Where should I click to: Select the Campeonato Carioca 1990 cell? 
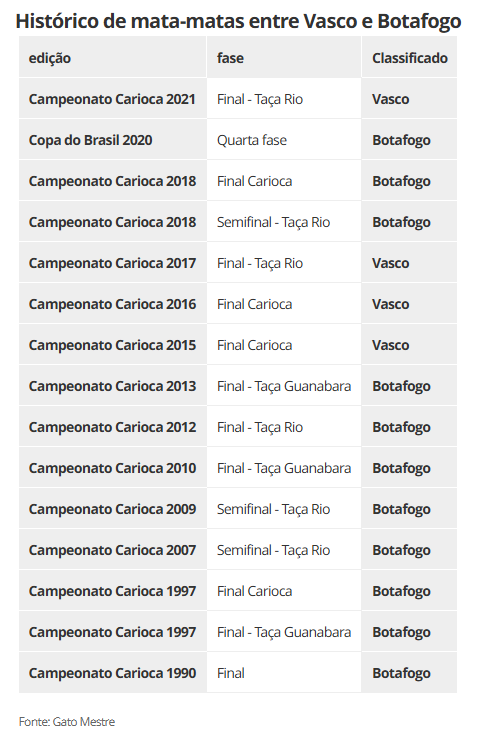(113, 673)
